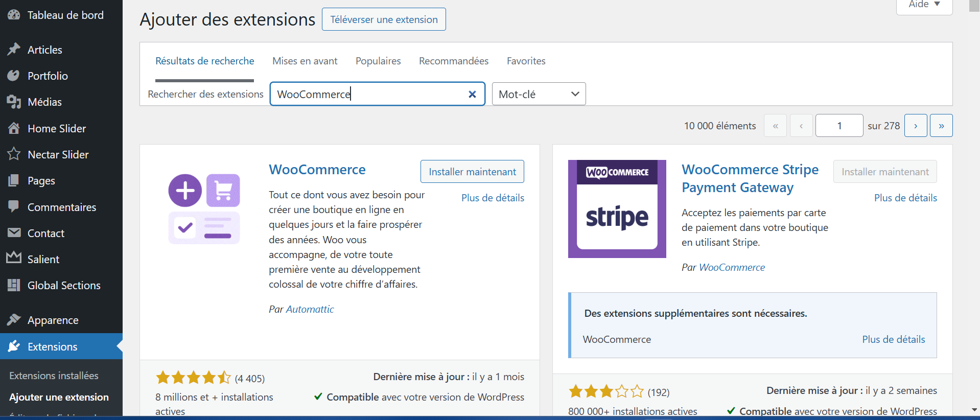Viewport: 980px width, 420px height.
Task: Open Commentaires menu item
Action: click(x=61, y=207)
